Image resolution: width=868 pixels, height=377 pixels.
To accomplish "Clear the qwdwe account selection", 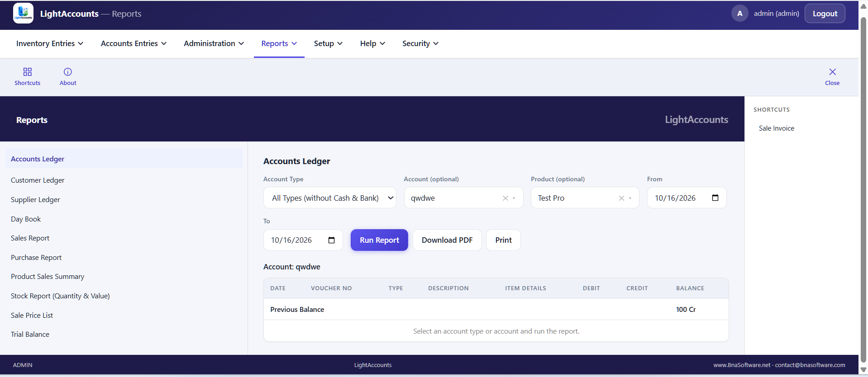I will (x=506, y=198).
